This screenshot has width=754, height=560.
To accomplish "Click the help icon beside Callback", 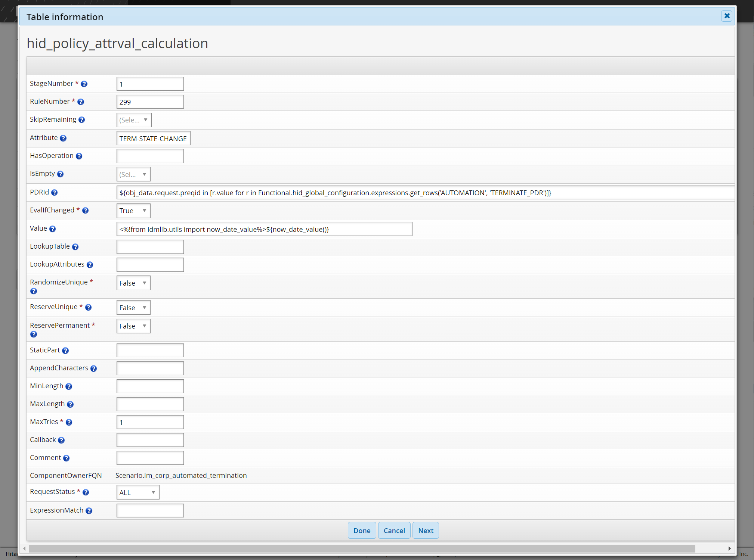I will [x=61, y=440].
